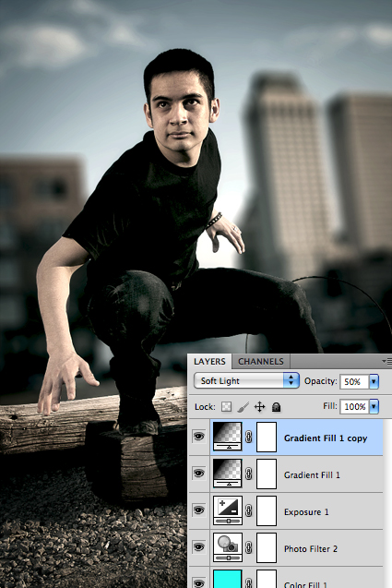
Task: Open the Soft Light blend mode dropdown
Action: click(246, 380)
